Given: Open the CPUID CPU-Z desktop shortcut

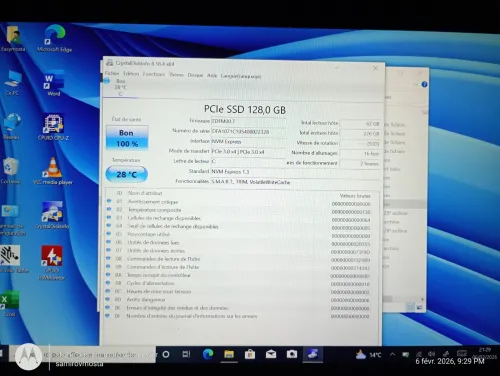Looking at the screenshot, I should coord(53,127).
